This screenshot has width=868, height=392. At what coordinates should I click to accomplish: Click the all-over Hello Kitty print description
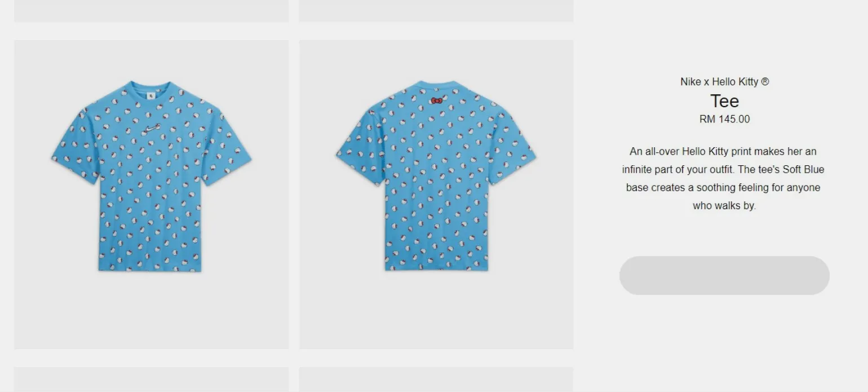pos(724,178)
